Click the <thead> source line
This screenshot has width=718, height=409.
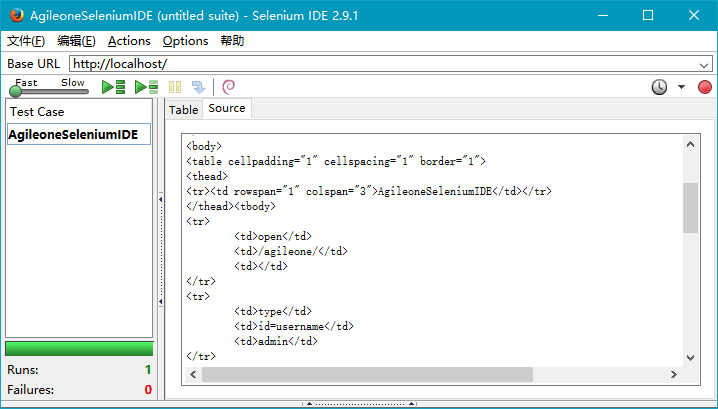(207, 176)
